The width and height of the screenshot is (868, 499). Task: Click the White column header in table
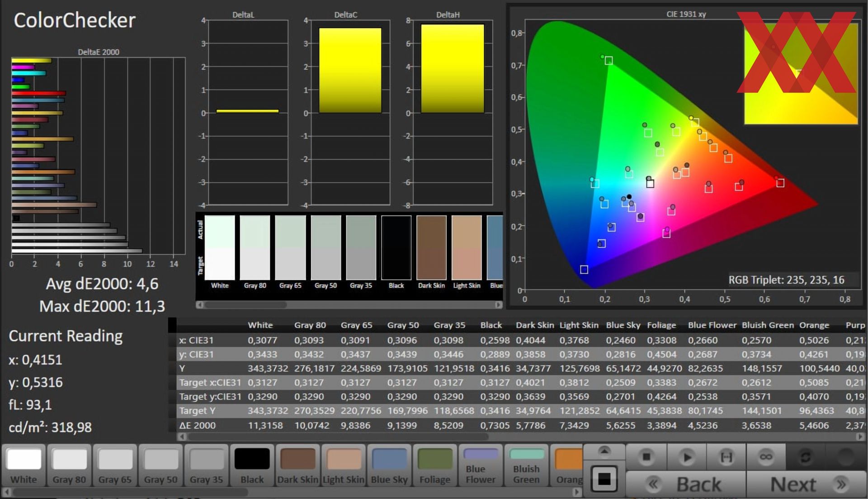point(260,325)
